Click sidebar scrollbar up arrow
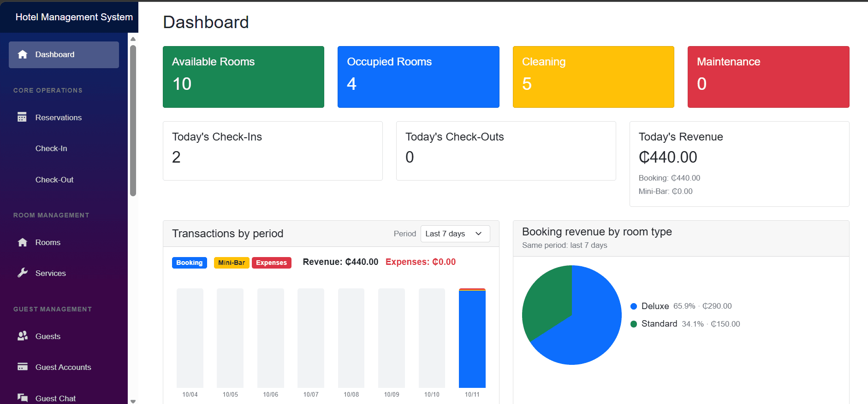Image resolution: width=868 pixels, height=404 pixels. click(133, 39)
